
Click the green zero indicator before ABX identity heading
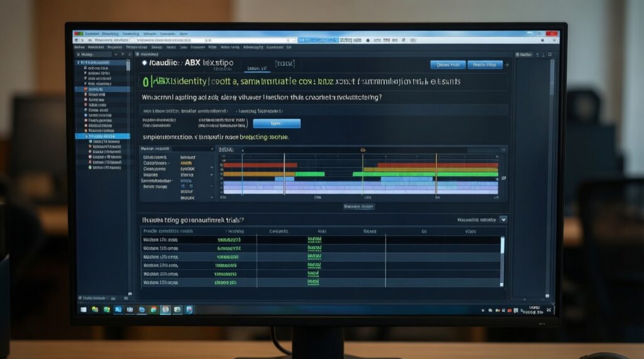(x=145, y=82)
